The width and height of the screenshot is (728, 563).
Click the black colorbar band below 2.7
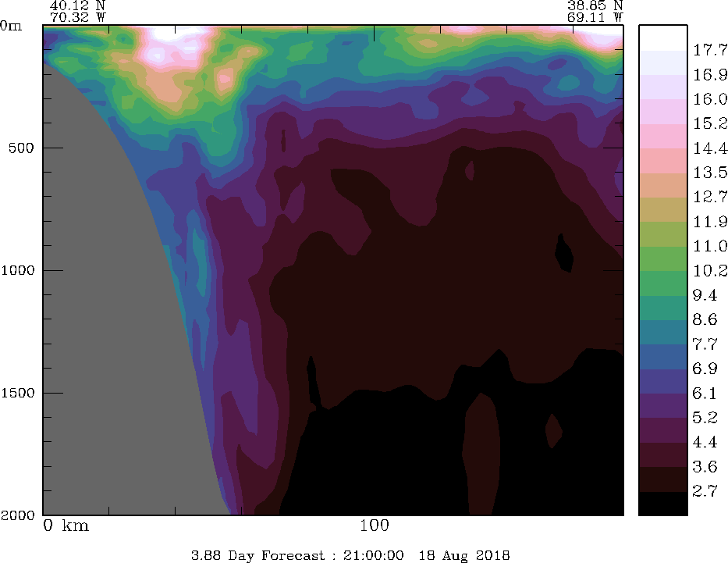point(662,504)
